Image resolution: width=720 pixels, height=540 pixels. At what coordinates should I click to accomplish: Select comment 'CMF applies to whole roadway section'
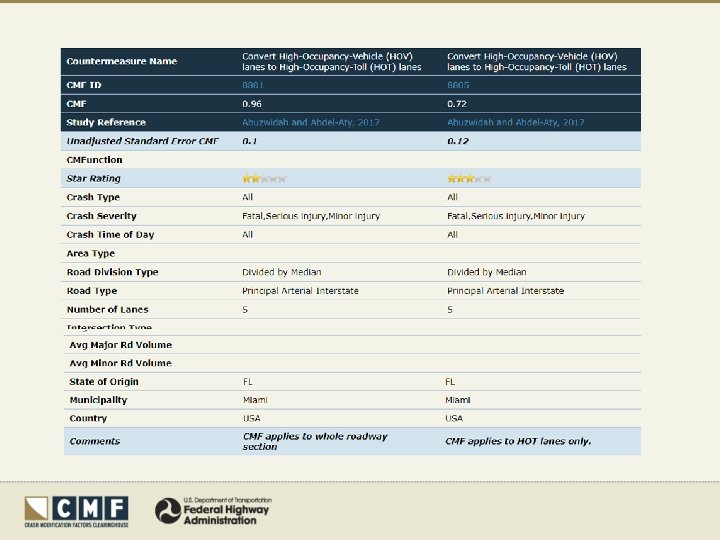click(315, 441)
